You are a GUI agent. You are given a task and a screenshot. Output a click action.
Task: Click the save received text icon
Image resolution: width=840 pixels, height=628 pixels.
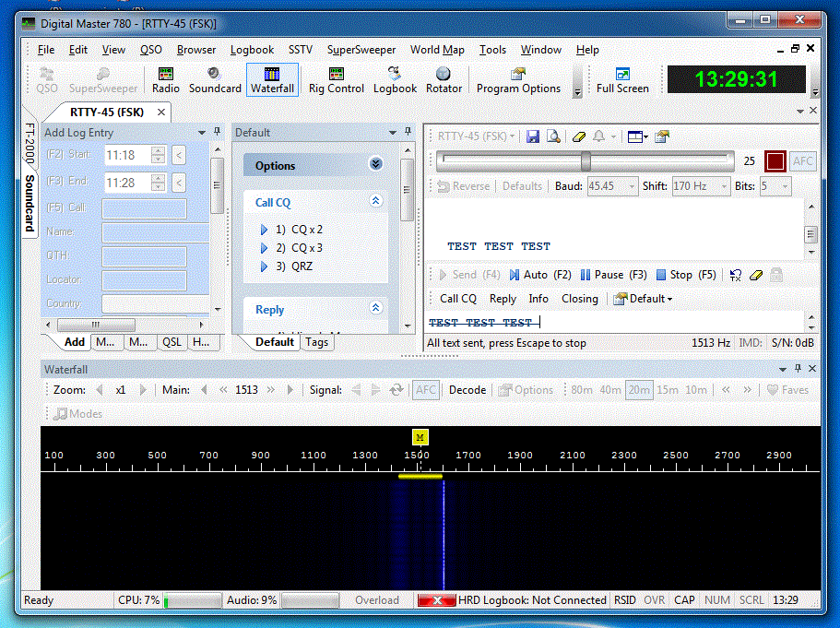(x=533, y=136)
